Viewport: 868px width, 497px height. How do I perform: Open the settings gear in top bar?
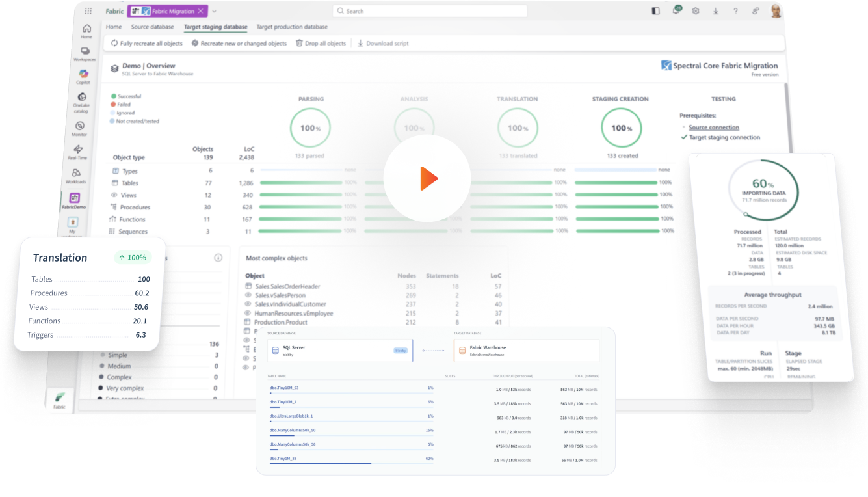pyautogui.click(x=696, y=11)
